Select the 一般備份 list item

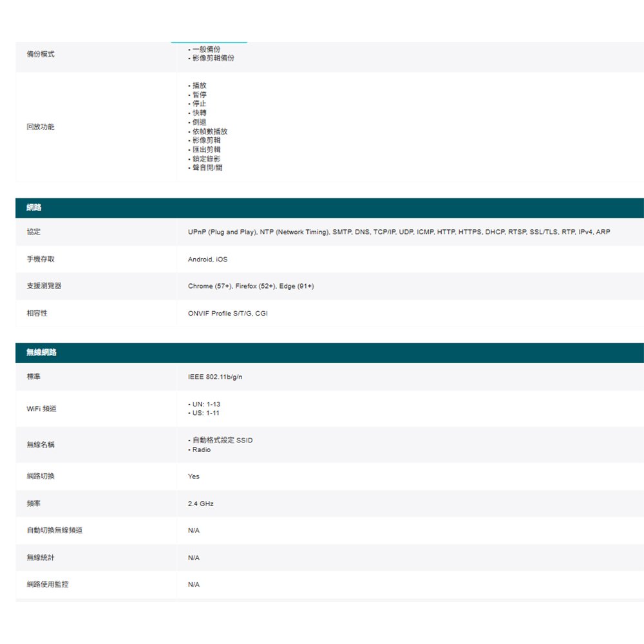coord(206,49)
